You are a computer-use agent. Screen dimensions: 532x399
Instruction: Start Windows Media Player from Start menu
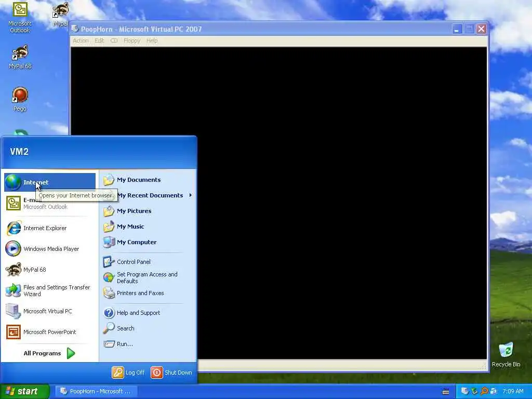click(50, 249)
